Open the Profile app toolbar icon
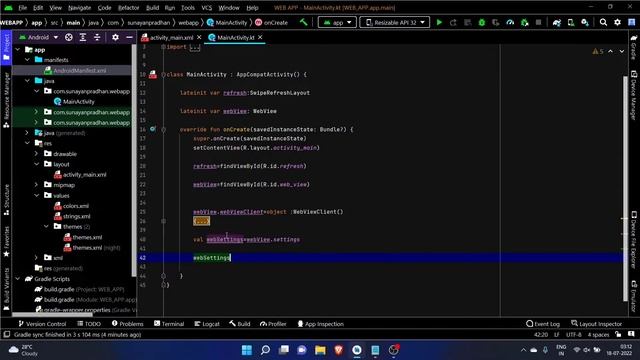Image resolution: width=640 pixels, height=360 pixels. (510, 22)
